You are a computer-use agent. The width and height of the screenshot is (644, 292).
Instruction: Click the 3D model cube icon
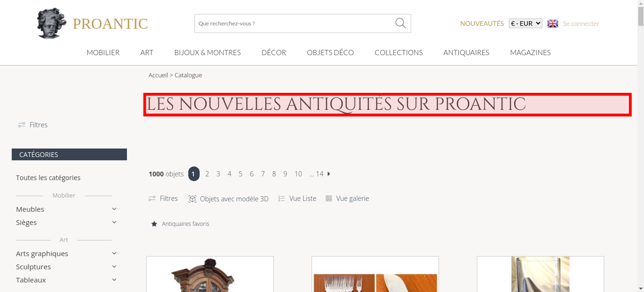click(192, 199)
